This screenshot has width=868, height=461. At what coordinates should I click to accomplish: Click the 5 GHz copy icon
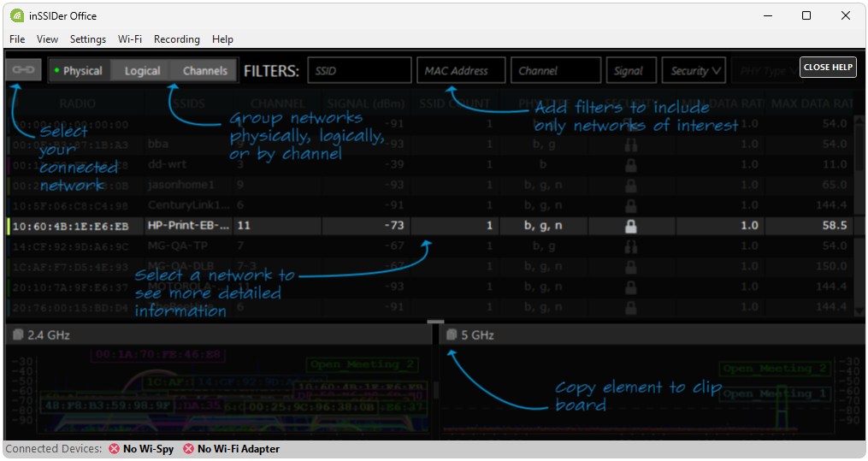pyautogui.click(x=452, y=334)
